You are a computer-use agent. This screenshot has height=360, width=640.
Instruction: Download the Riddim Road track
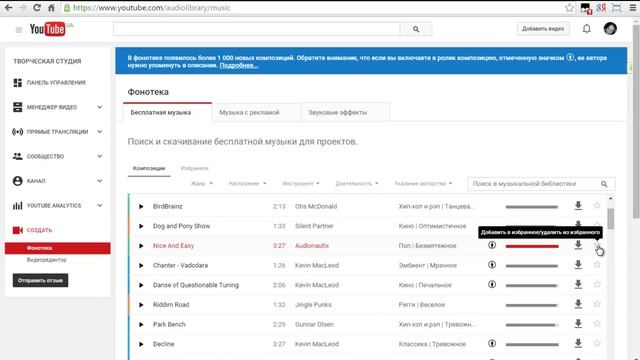[x=578, y=304]
